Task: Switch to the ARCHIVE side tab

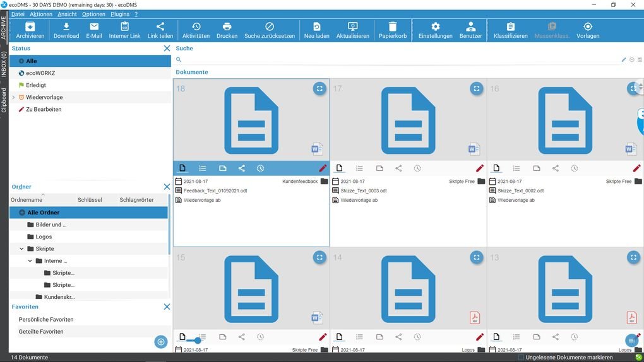Action: 4,28
